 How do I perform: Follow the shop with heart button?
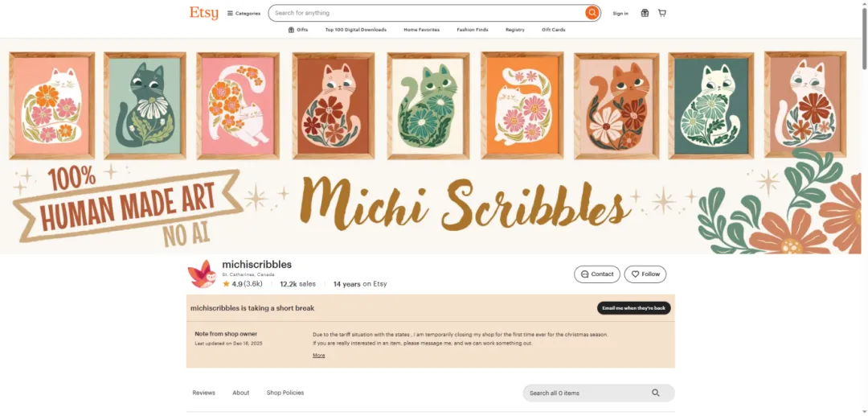645,274
